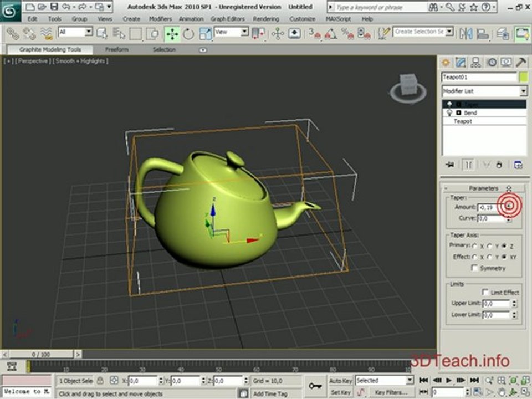
Task: Click the Mirror tool icon
Action: [x=466, y=33]
